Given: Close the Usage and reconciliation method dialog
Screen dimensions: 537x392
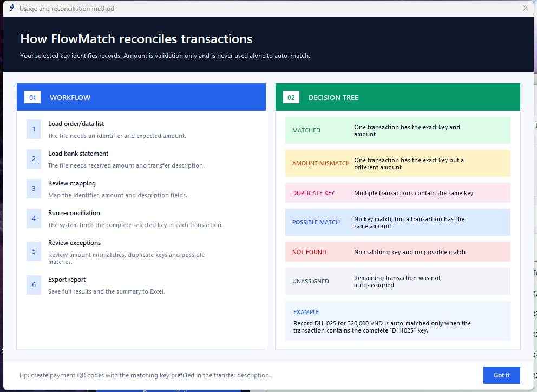Looking at the screenshot, I should point(525,8).
